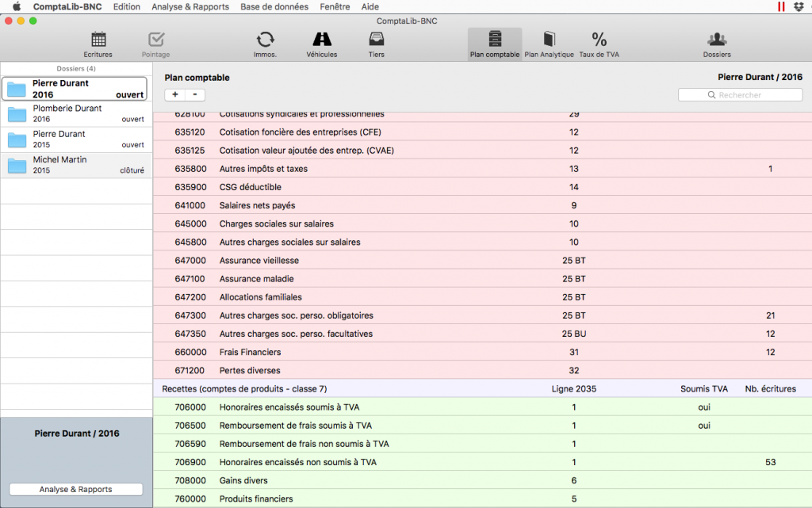The height and width of the screenshot is (508, 812).
Task: Open the Immos. refresh icon
Action: point(265,40)
